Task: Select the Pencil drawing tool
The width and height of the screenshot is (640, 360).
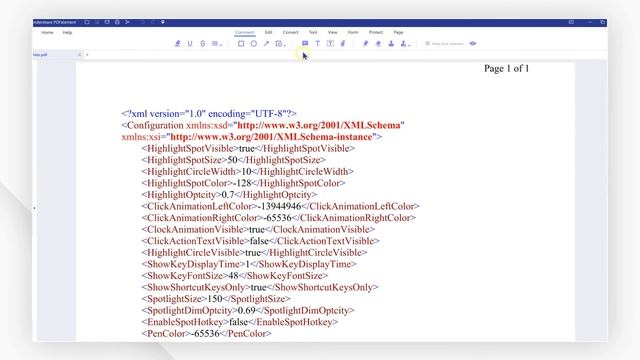Action: [x=365, y=43]
